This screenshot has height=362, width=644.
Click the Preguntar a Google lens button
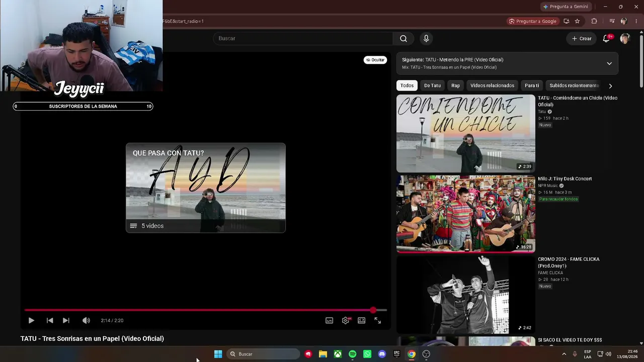click(533, 21)
